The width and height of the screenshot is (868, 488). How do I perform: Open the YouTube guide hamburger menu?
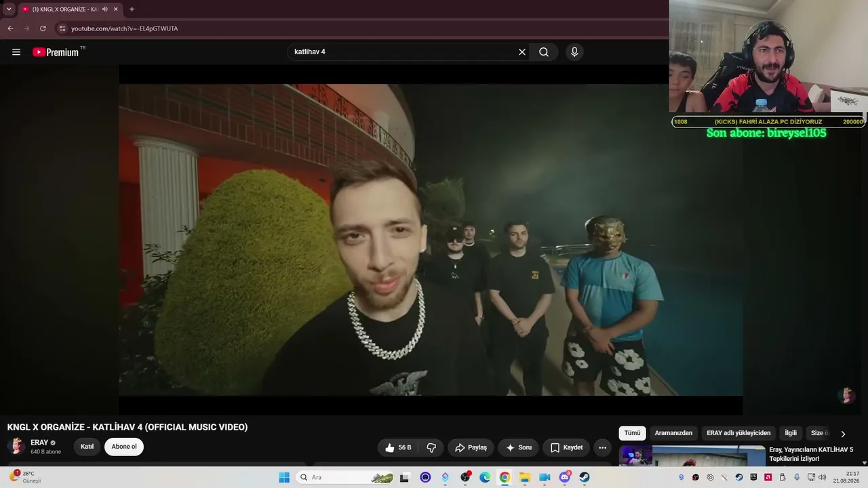16,52
